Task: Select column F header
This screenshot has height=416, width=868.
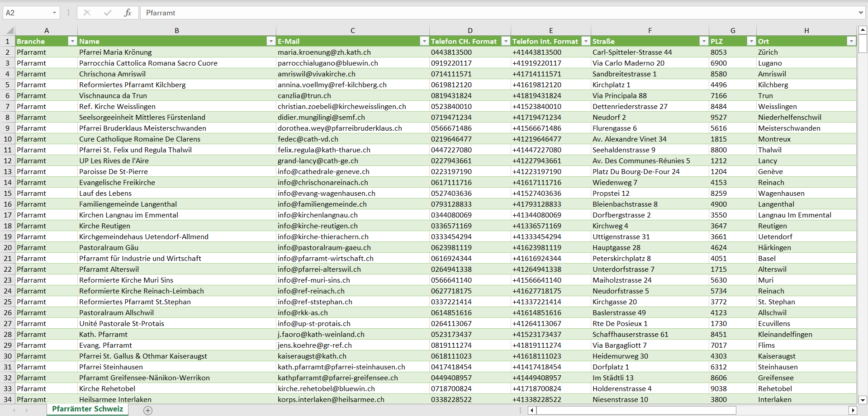Action: [x=650, y=31]
